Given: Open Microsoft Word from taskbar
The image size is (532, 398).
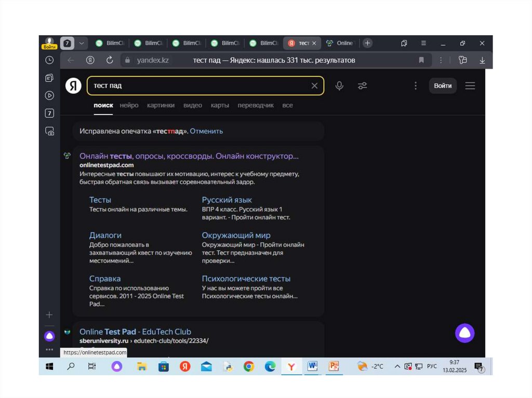Looking at the screenshot, I should pos(312,366).
